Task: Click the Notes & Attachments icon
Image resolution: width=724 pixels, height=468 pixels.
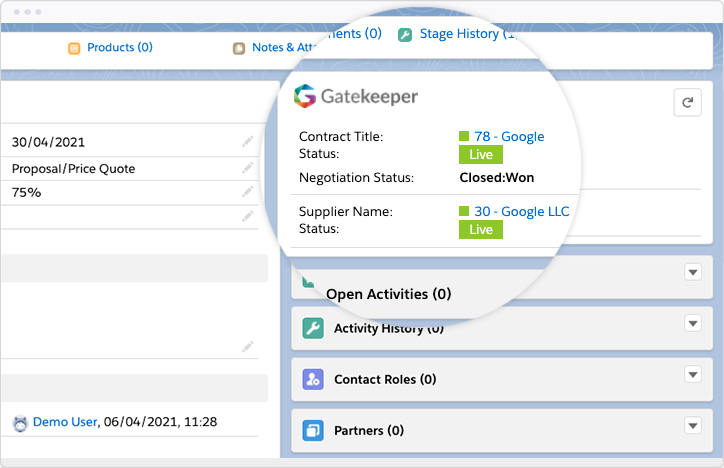Action: 239,48
